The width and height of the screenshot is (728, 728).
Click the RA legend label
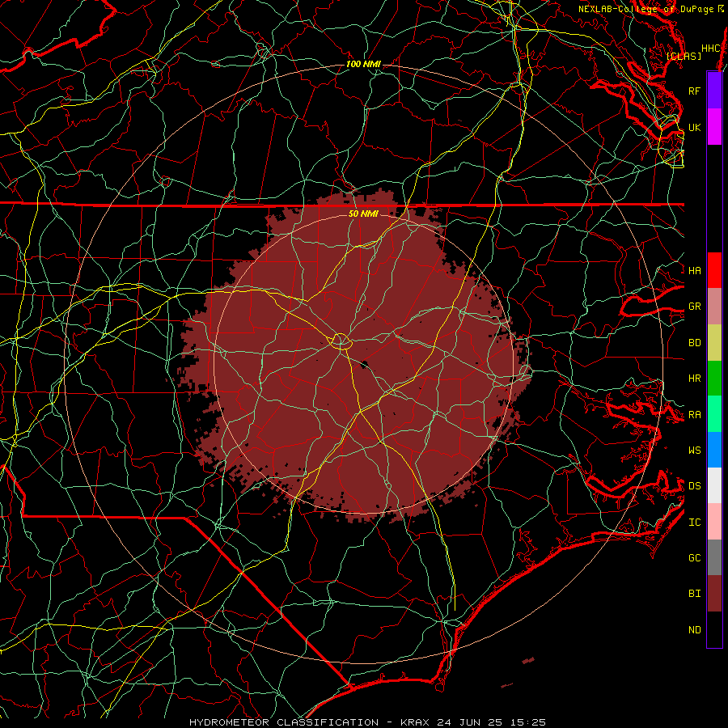click(695, 415)
